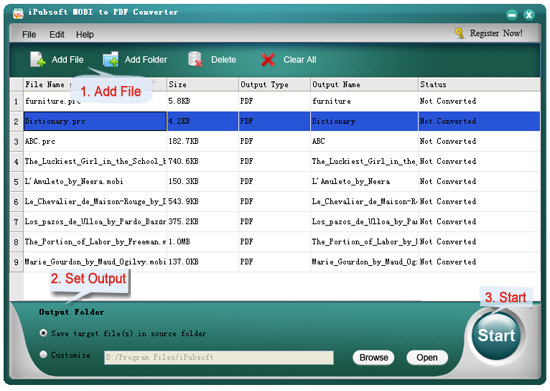Select Los_pazos_de_Ulloa file name

point(95,222)
